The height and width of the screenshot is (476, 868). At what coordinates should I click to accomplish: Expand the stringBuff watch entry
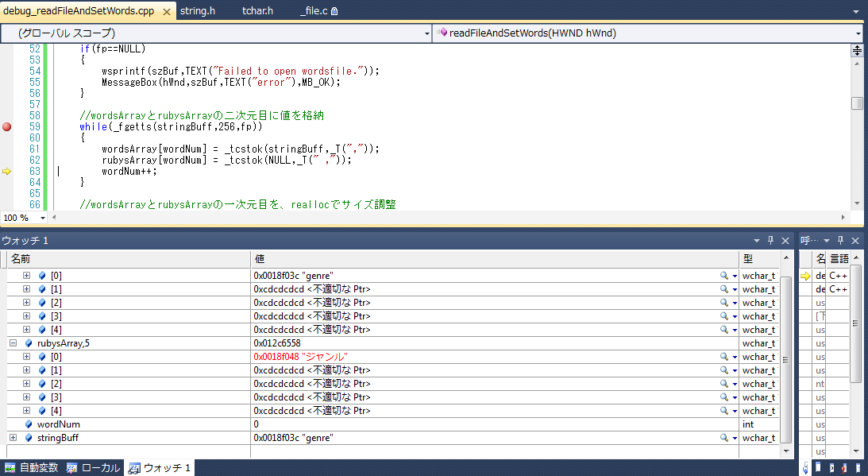14,438
